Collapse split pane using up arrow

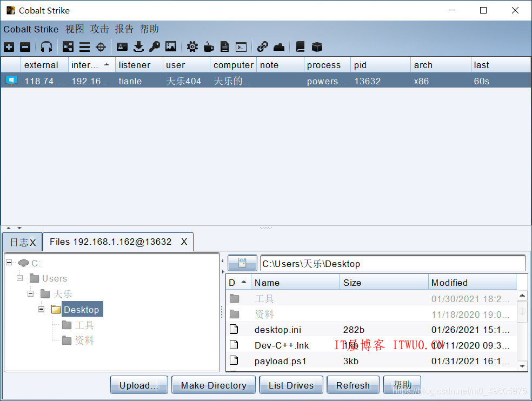9,228
